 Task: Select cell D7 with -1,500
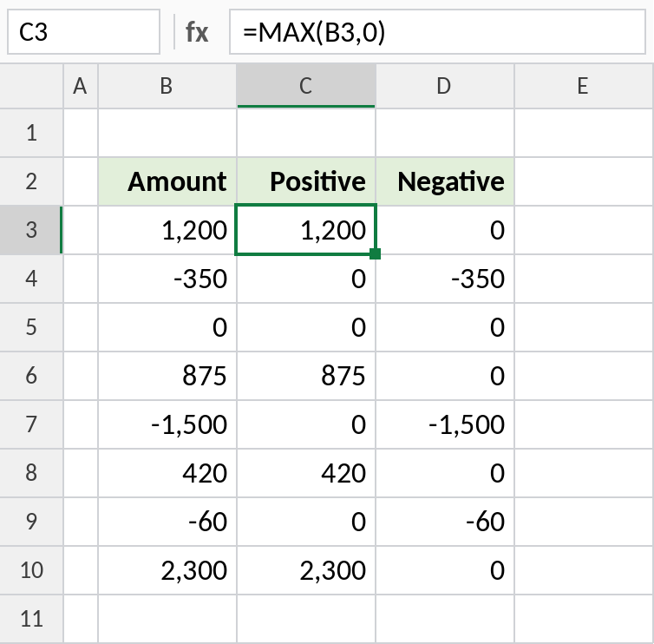(445, 424)
